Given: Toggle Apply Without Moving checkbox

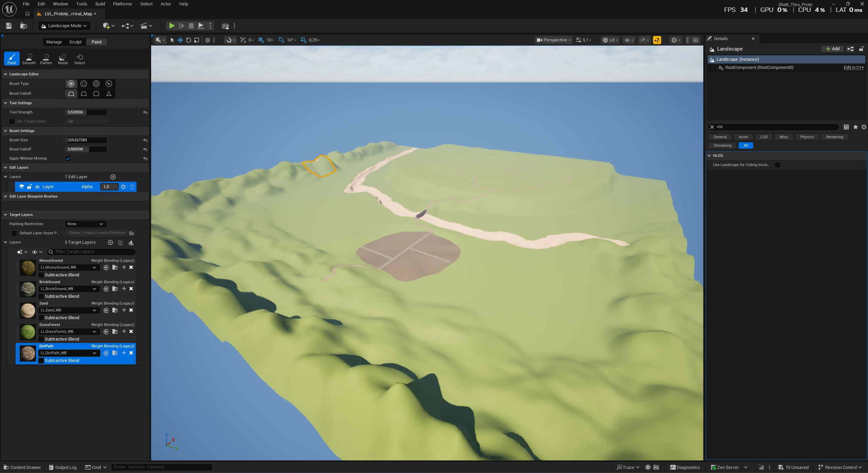Looking at the screenshot, I should click(x=68, y=159).
